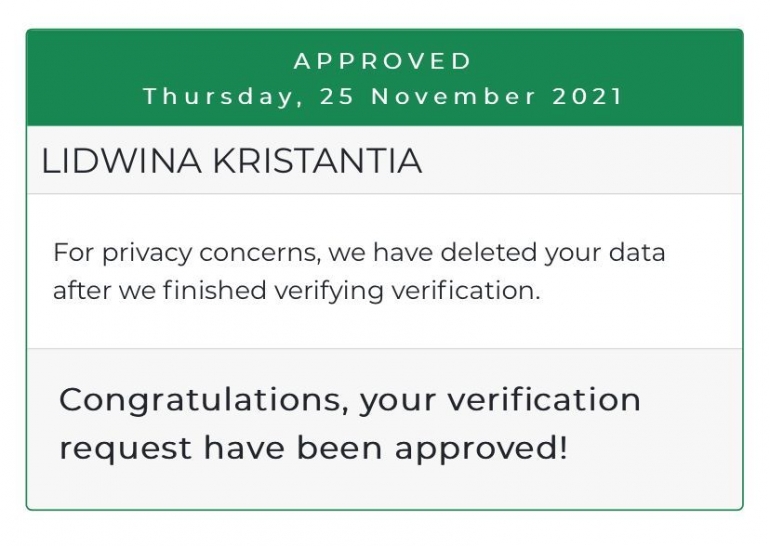Click the words your data in the notice

(x=605, y=253)
